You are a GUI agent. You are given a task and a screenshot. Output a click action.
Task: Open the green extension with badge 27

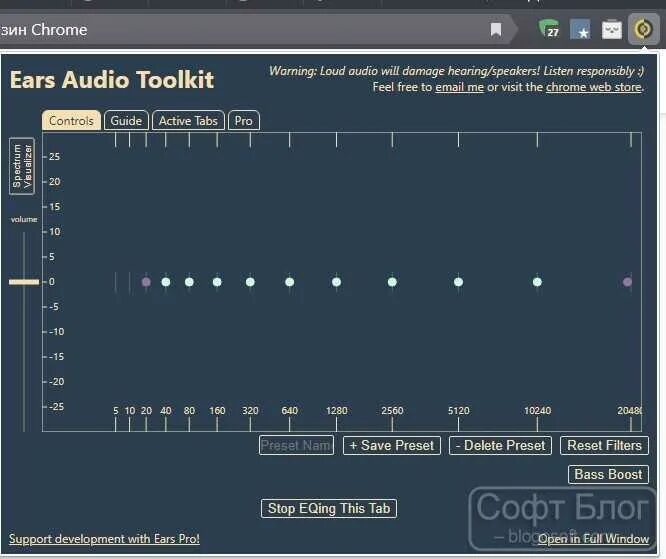pyautogui.click(x=549, y=29)
